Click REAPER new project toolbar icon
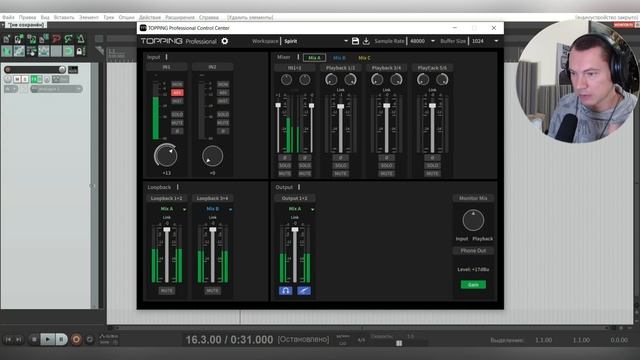 tap(7, 39)
